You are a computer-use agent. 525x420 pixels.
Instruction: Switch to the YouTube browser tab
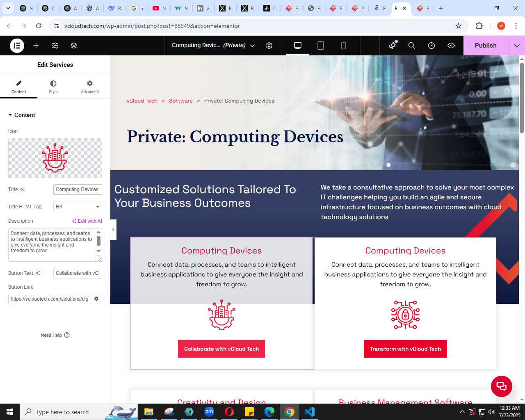(159, 8)
